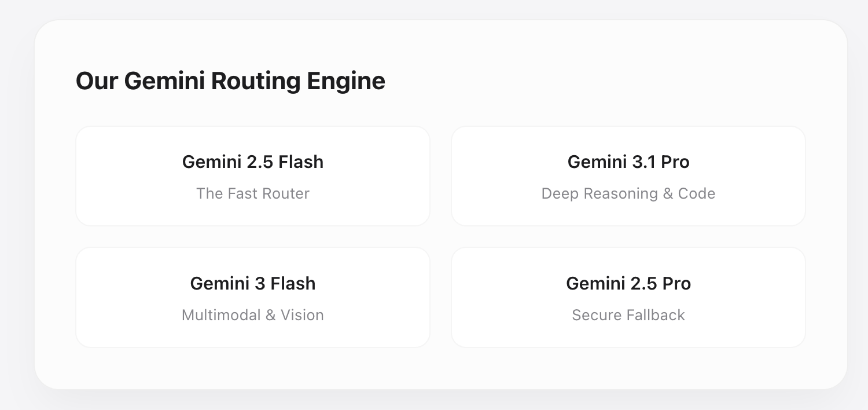
Task: Click the "Gemini 3 Flash" title text
Action: click(253, 284)
